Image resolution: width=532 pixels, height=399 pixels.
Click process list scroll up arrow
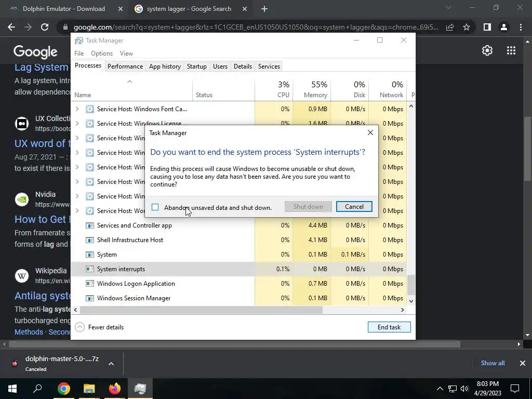pyautogui.click(x=411, y=106)
